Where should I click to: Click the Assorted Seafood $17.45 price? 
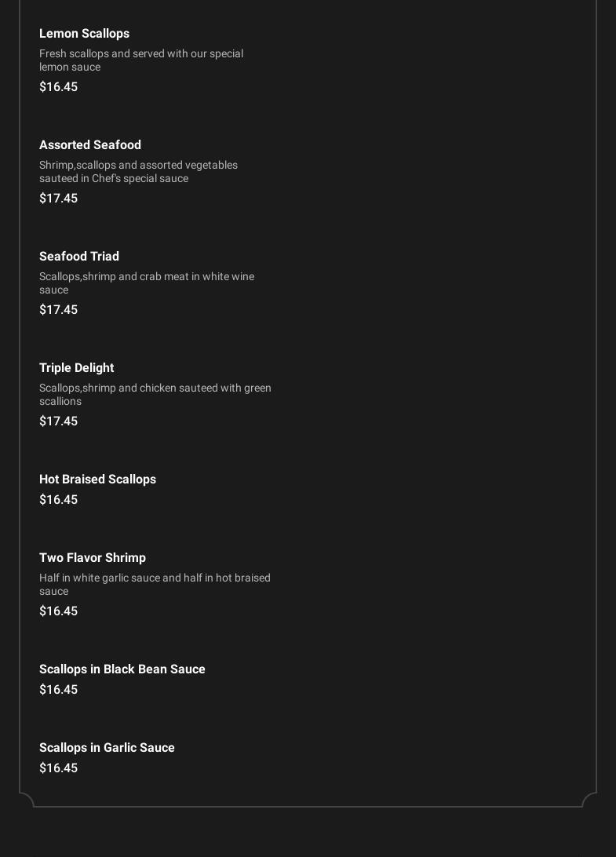pos(58,199)
